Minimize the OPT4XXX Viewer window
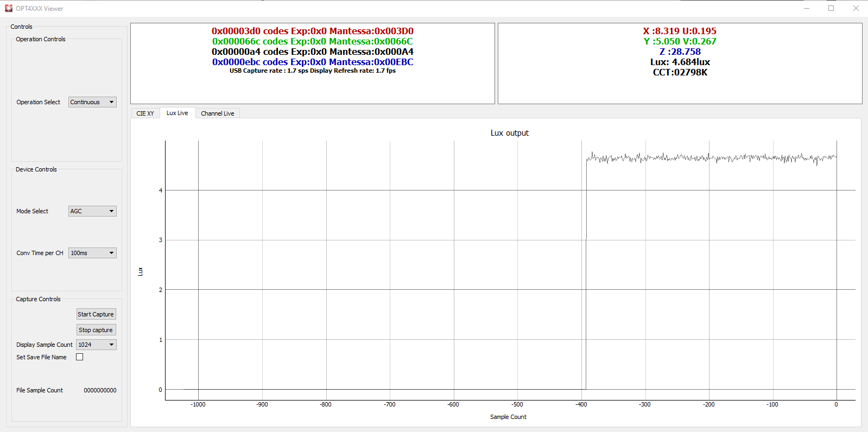 [806, 8]
